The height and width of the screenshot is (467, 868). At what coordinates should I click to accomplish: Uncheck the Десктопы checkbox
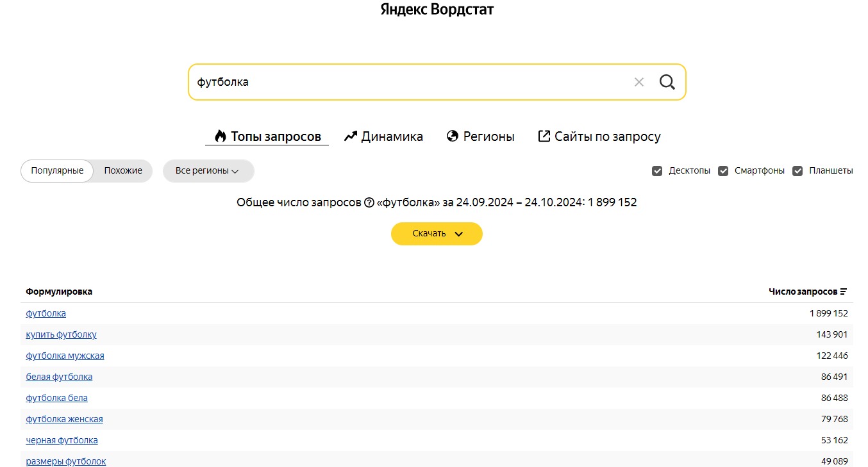coord(657,171)
